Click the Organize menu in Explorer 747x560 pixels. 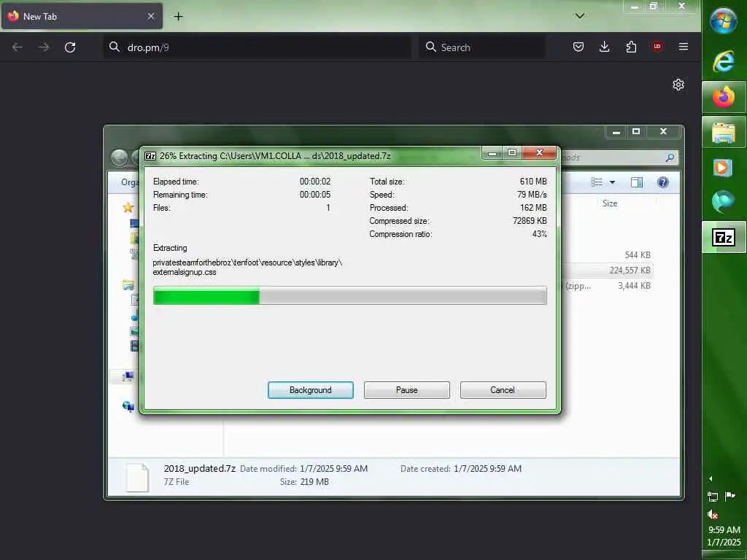tap(130, 182)
